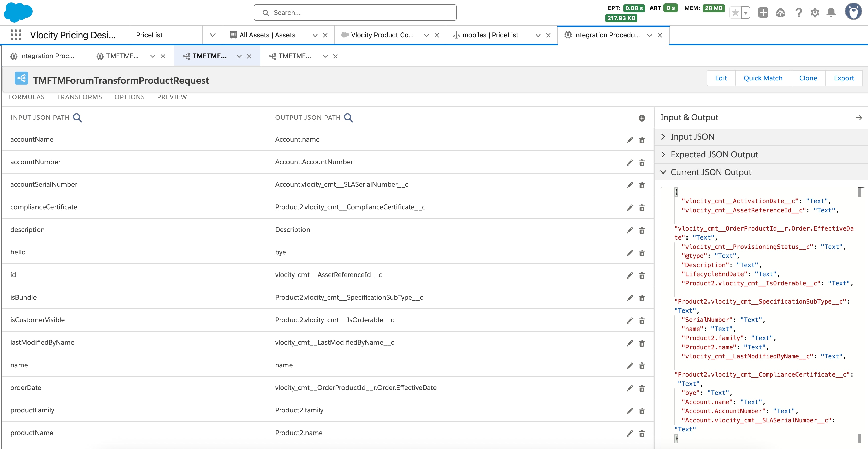Delete the hello to bye mapping

[x=642, y=253]
